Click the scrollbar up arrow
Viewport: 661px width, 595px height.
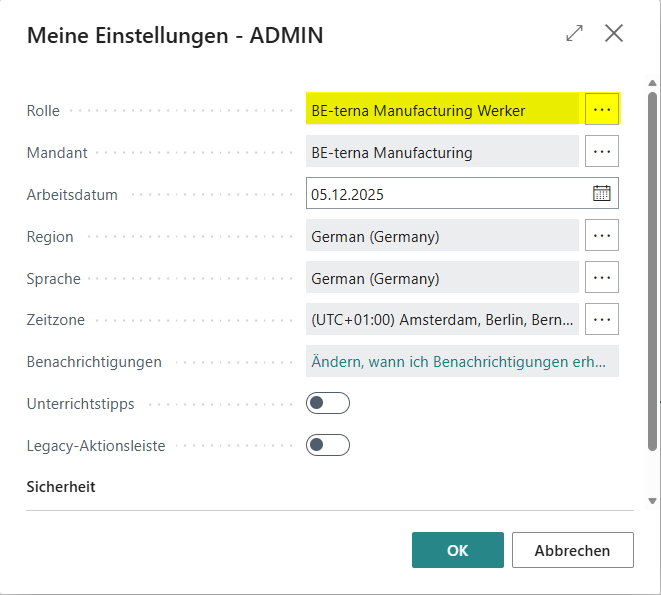point(652,83)
